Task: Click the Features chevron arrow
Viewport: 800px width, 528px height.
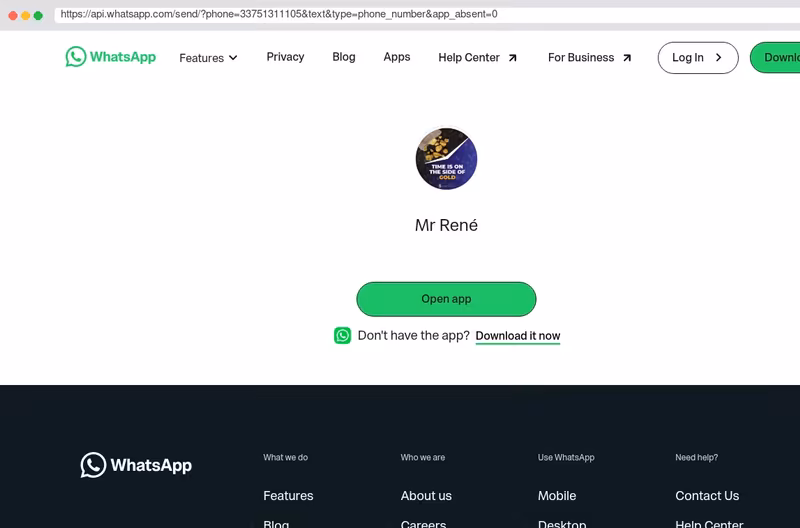Action: (x=233, y=58)
